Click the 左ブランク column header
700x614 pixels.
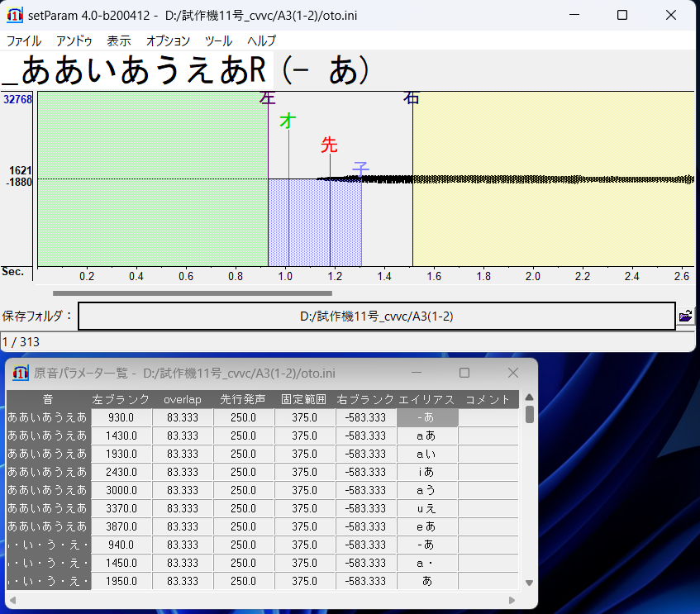[x=121, y=399]
